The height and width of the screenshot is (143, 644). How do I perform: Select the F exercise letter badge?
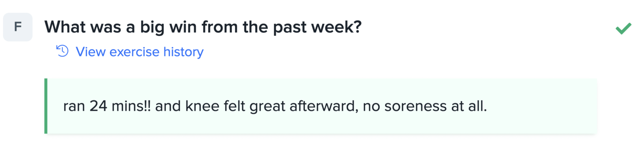(18, 27)
